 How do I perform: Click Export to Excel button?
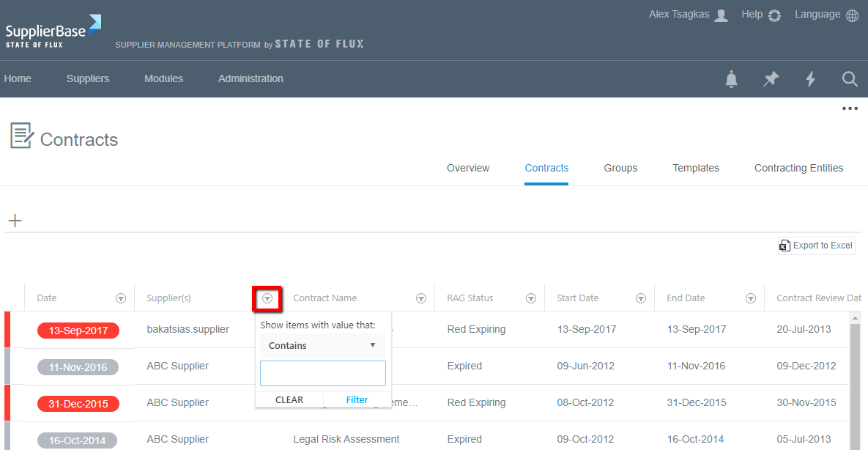[816, 246]
